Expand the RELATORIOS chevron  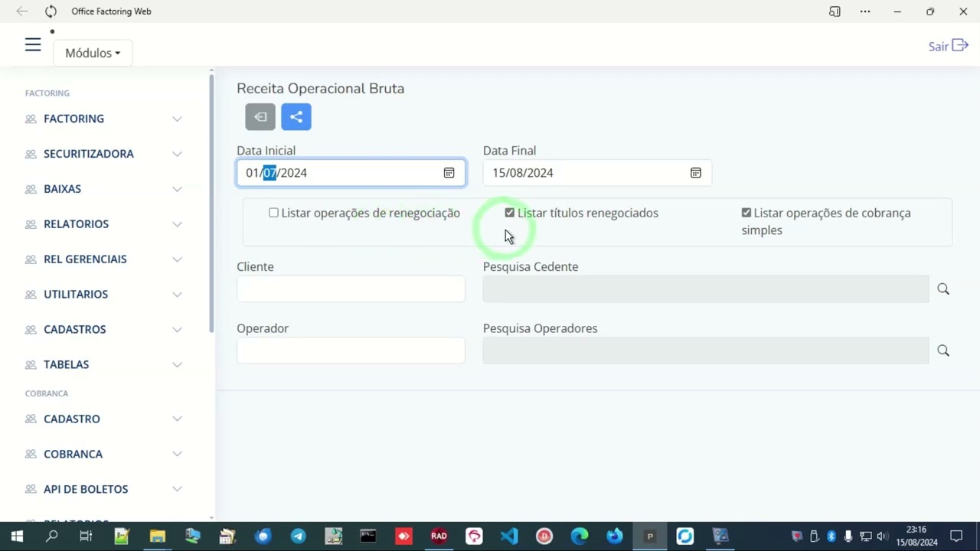point(177,224)
